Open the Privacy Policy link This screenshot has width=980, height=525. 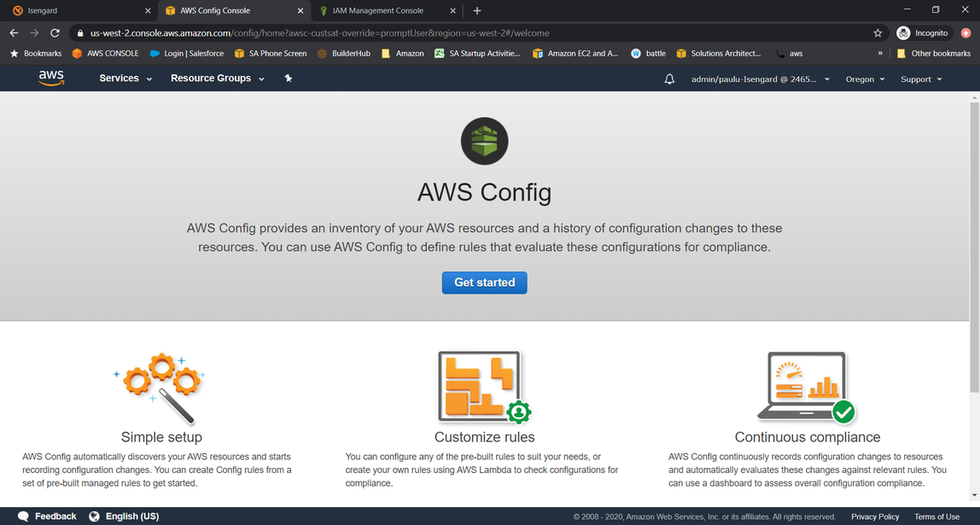875,516
